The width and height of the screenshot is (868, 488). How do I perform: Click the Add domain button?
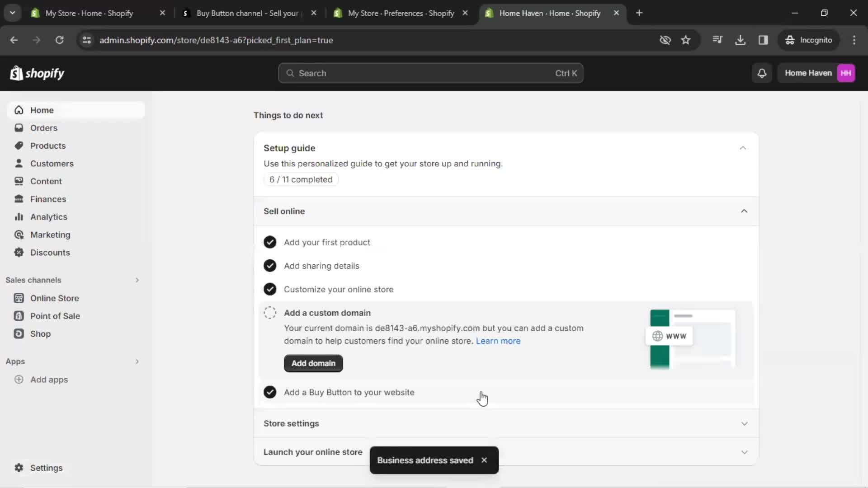(x=314, y=363)
